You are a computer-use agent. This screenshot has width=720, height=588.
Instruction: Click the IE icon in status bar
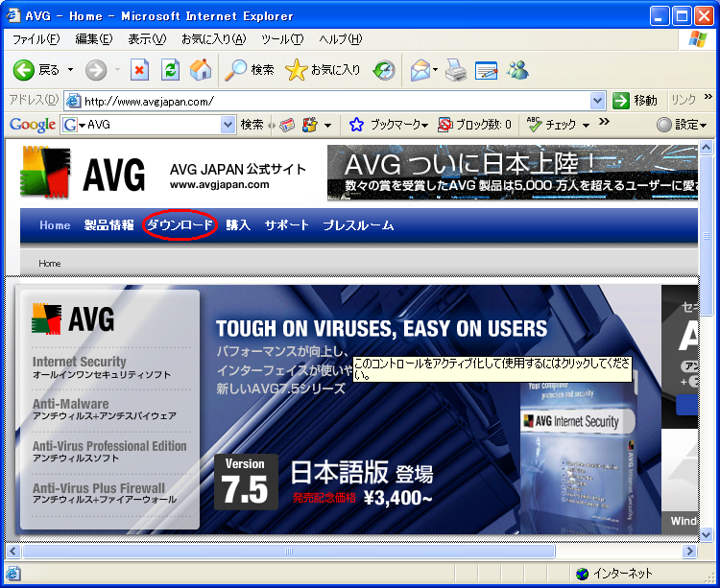coord(12,574)
